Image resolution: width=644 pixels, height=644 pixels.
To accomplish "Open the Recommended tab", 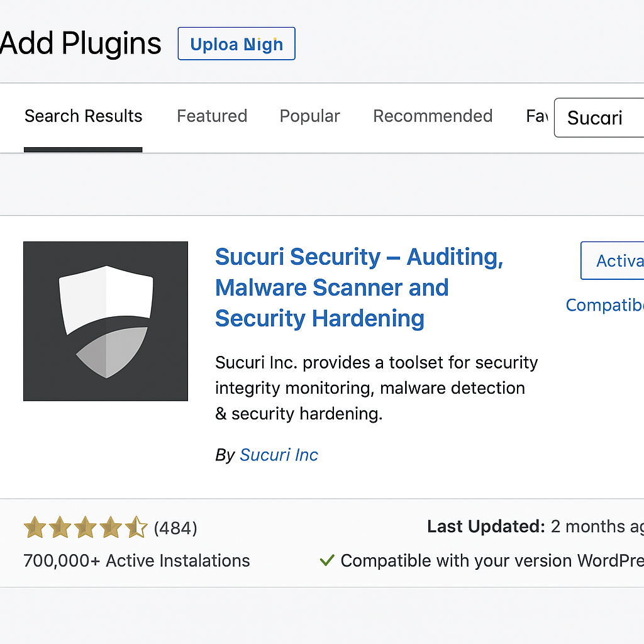I will [x=433, y=116].
